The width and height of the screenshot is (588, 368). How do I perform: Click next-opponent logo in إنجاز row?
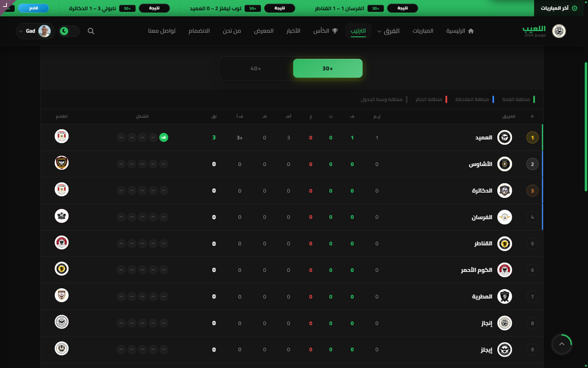(x=61, y=322)
